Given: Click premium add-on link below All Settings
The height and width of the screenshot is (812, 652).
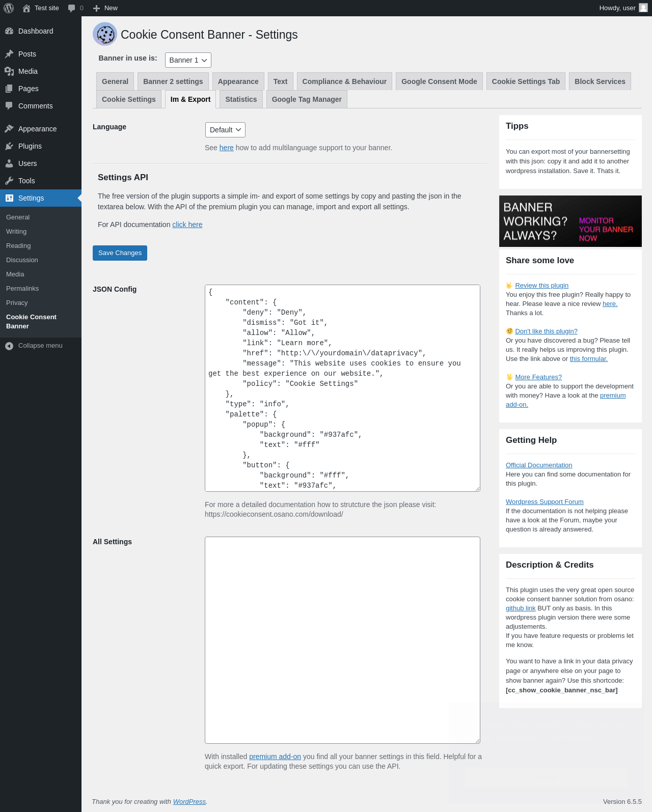Looking at the screenshot, I should (275, 757).
